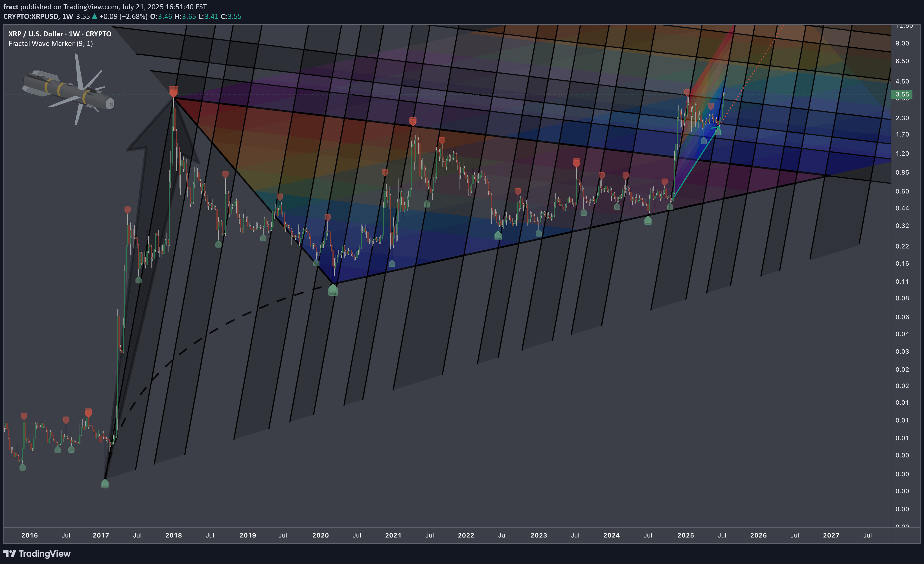
Task: Click the 2027 label on the time axis
Action: tap(831, 535)
